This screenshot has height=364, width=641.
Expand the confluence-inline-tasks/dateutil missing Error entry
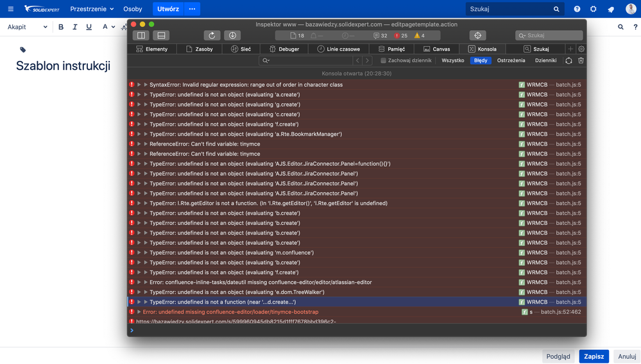click(x=139, y=283)
